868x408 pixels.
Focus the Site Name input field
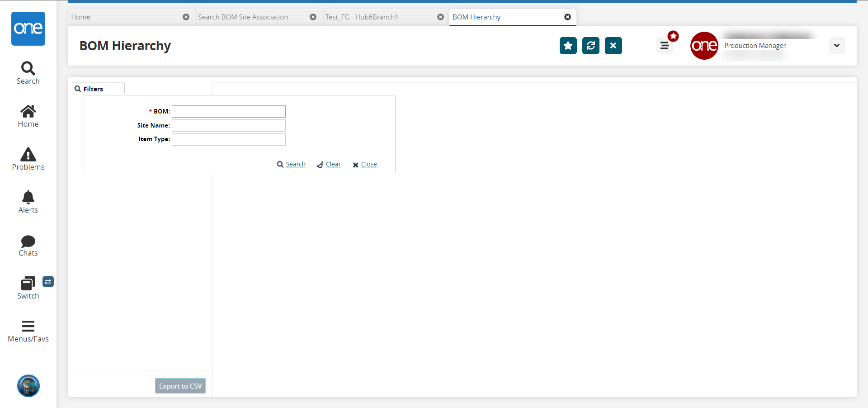pyautogui.click(x=229, y=125)
